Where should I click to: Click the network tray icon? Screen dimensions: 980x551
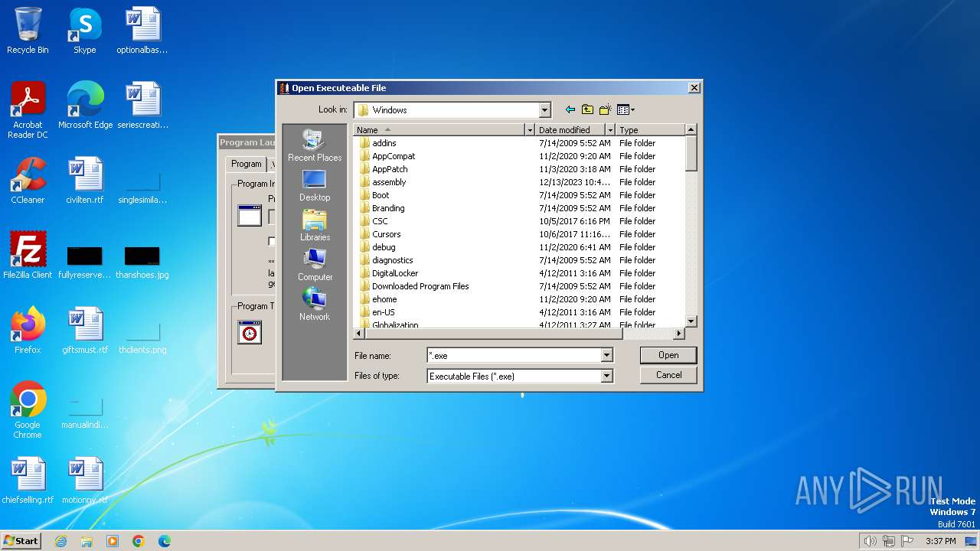(x=889, y=541)
